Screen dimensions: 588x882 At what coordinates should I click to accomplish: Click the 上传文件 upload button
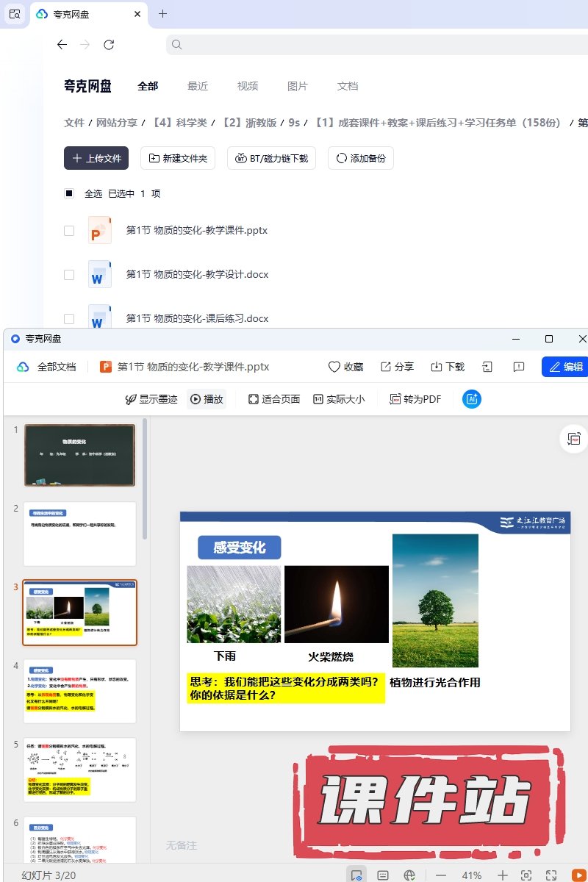click(96, 158)
